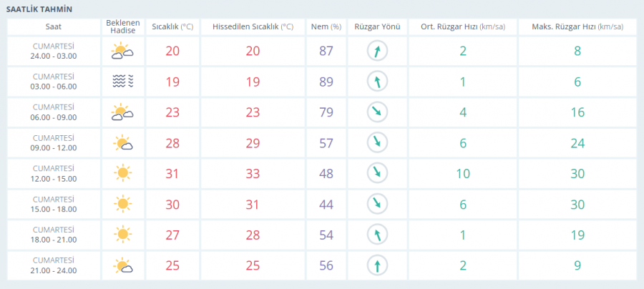Click max wind speed 9

pyautogui.click(x=577, y=266)
